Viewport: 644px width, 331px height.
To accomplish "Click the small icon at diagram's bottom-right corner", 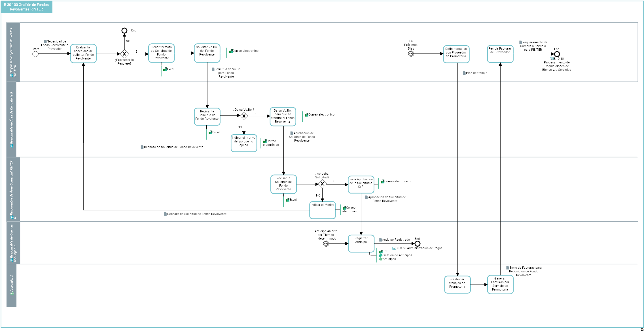I will [x=642, y=329].
